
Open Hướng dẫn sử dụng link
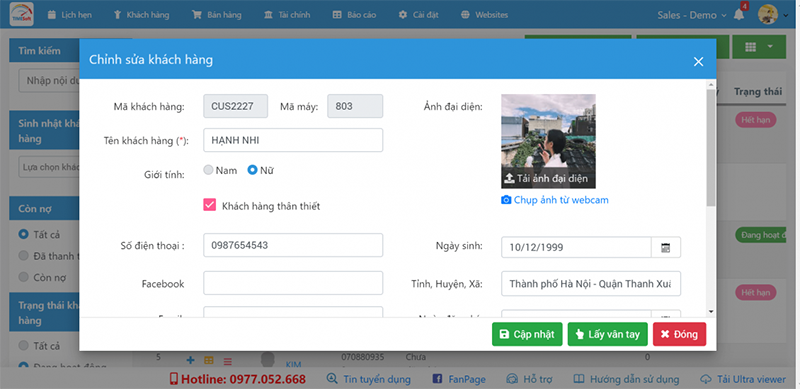[627, 379]
